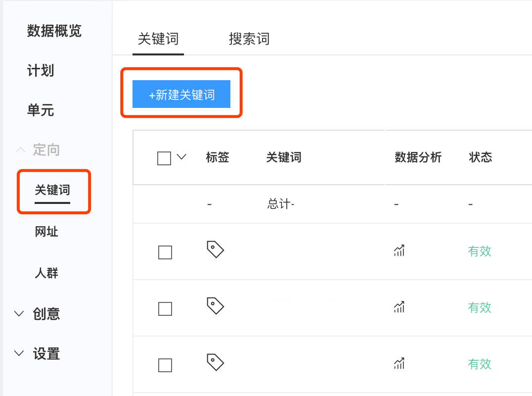Image resolution: width=532 pixels, height=396 pixels.
Task: Open data analysis chart for second row
Action: [399, 307]
